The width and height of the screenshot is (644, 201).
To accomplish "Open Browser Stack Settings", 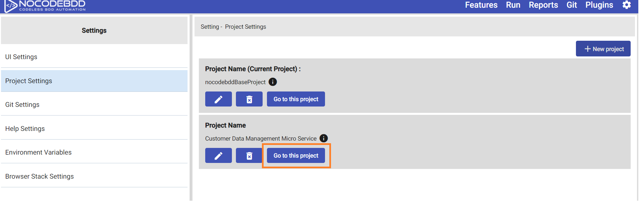I will 39,176.
